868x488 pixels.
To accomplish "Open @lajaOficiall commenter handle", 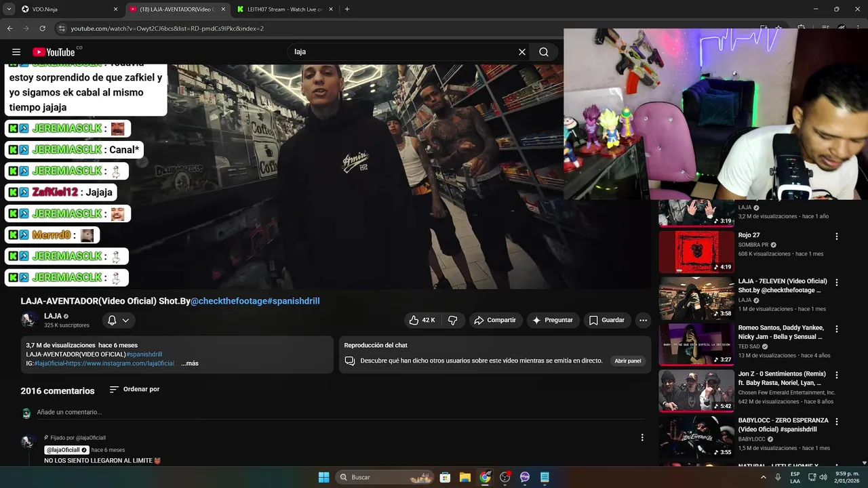I will (67, 450).
